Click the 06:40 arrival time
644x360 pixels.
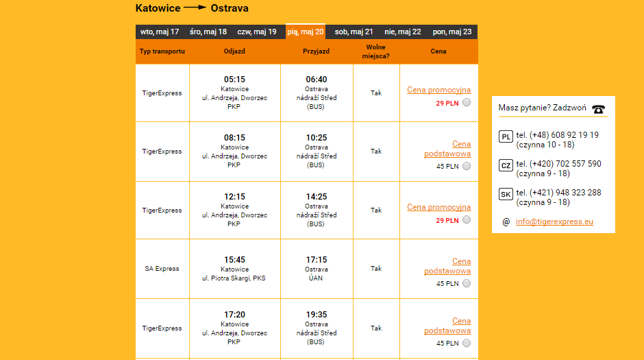coord(317,80)
